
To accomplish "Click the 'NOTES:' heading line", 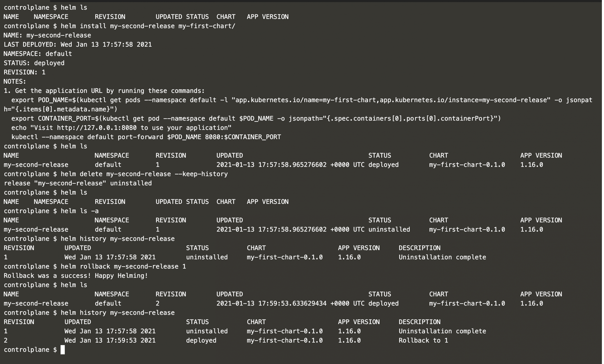I will [15, 81].
